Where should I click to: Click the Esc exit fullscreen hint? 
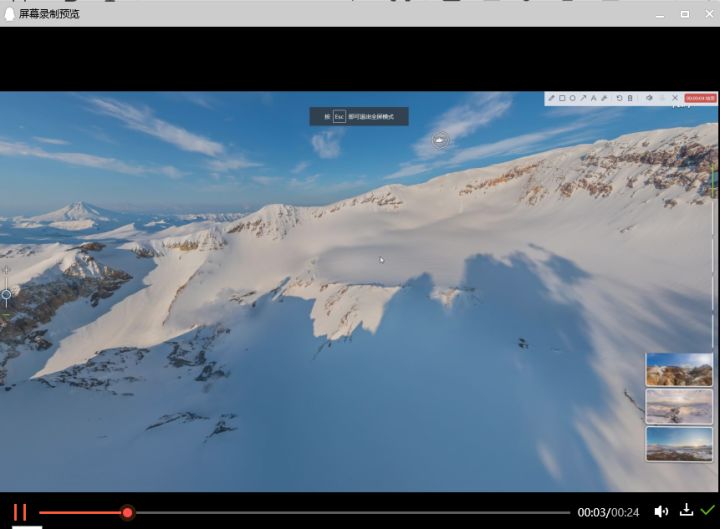pyautogui.click(x=359, y=117)
